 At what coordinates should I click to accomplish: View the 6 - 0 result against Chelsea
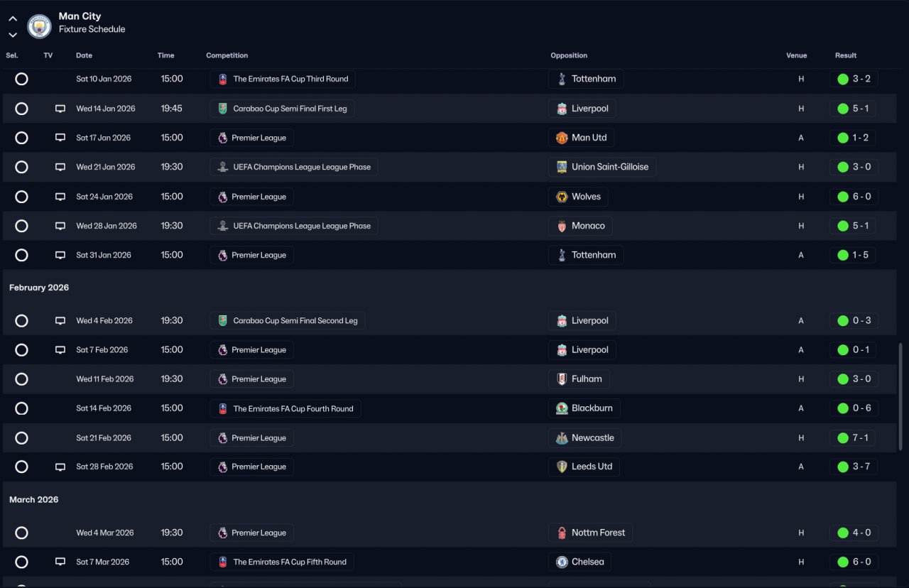854,562
